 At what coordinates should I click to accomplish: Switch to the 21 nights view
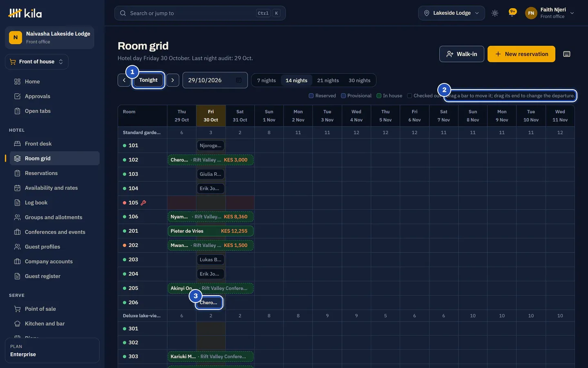point(328,80)
